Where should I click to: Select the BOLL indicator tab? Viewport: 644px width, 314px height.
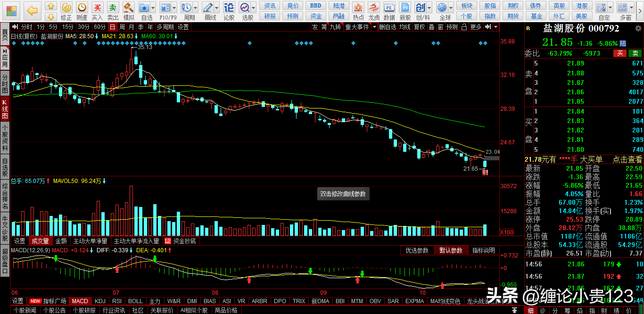tap(135, 301)
